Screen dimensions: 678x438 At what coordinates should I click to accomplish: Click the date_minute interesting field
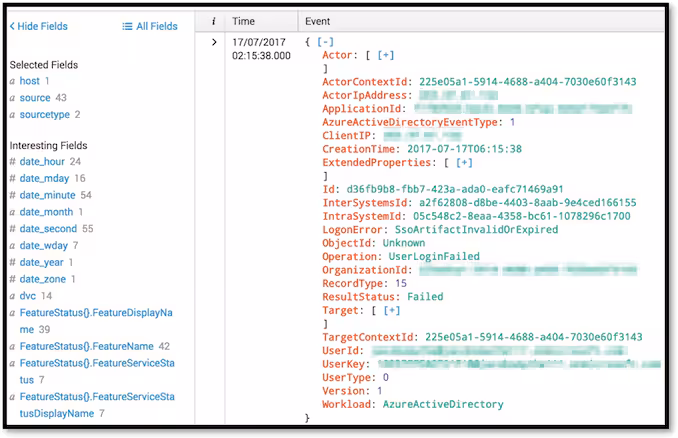[48, 195]
